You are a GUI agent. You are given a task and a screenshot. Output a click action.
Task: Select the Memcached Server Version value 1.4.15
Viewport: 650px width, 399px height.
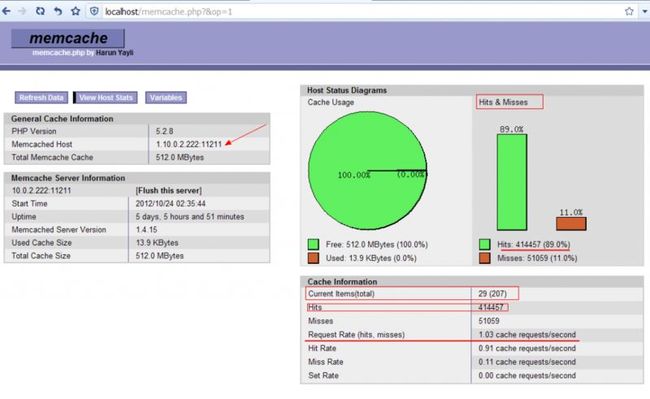pos(146,230)
